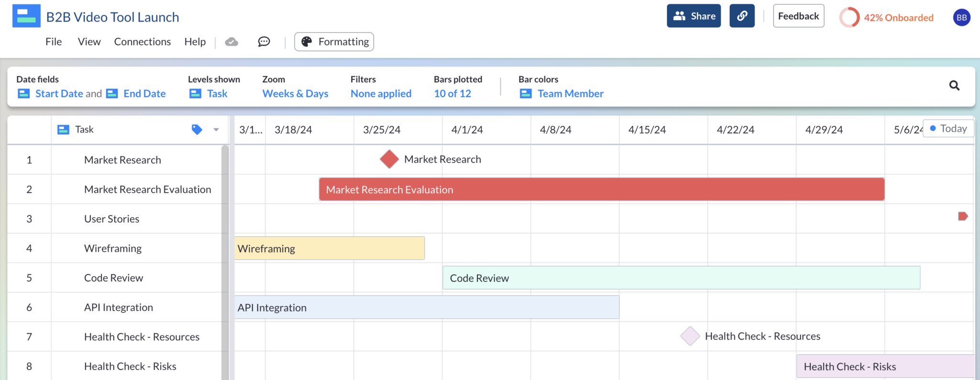Select the yellow Wireframing bar

click(329, 248)
